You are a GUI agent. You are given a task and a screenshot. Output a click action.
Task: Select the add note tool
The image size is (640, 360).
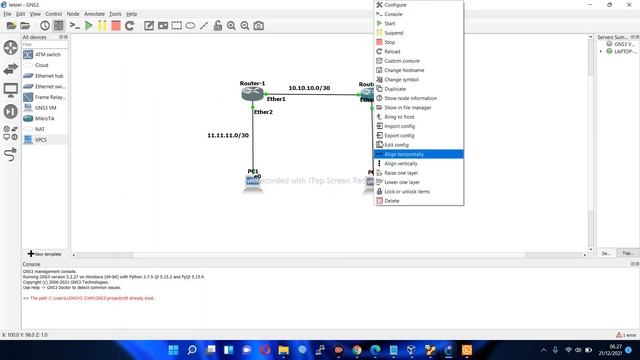(149, 26)
